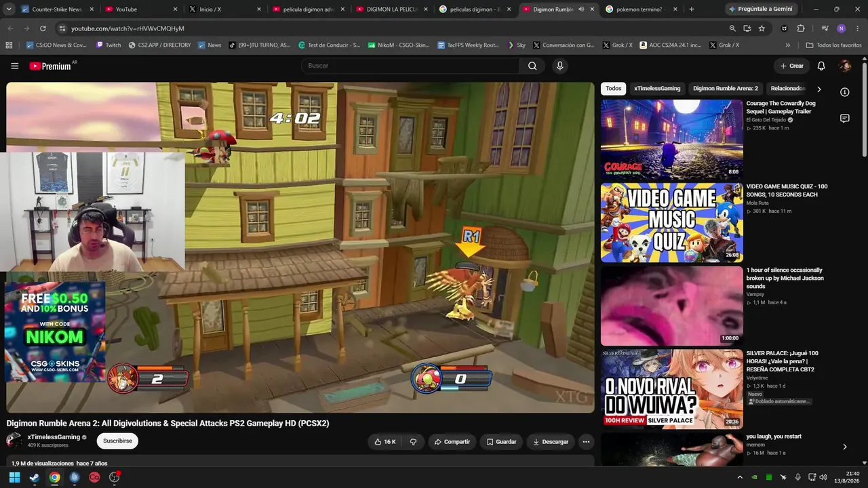This screenshot has height=488, width=868.
Task: Select the Todos filter chip
Action: point(614,89)
